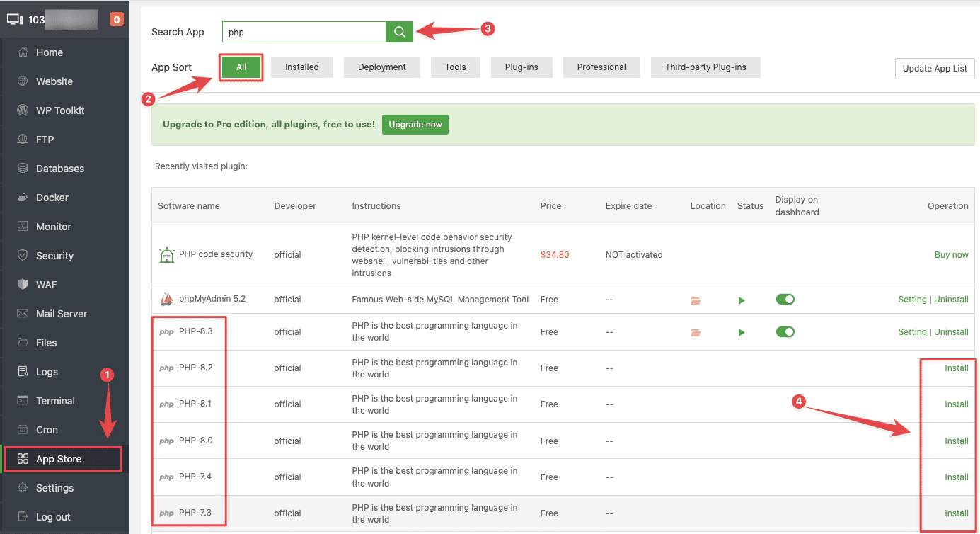Select the Professional app sort tab
980x534 pixels.
(x=601, y=67)
